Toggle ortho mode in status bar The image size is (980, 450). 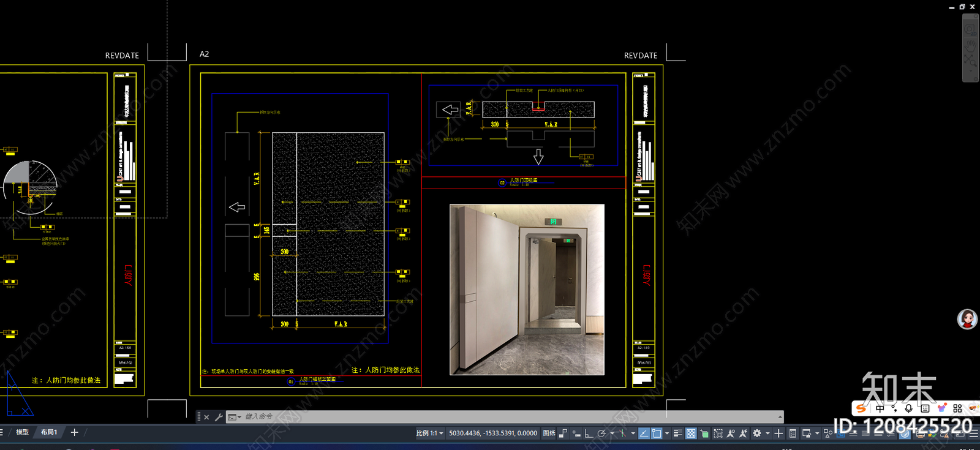click(589, 433)
